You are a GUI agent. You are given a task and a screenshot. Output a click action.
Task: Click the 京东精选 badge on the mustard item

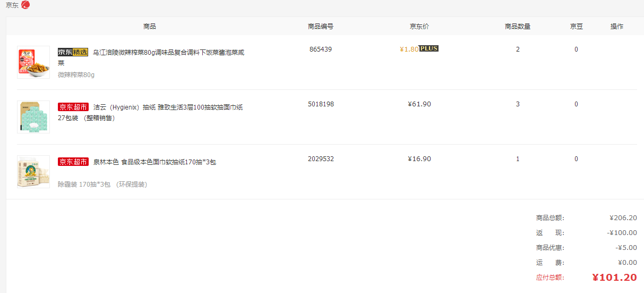click(73, 52)
